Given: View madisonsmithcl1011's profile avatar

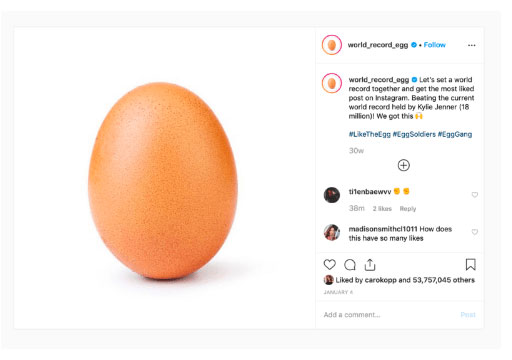Looking at the screenshot, I should coord(332,232).
